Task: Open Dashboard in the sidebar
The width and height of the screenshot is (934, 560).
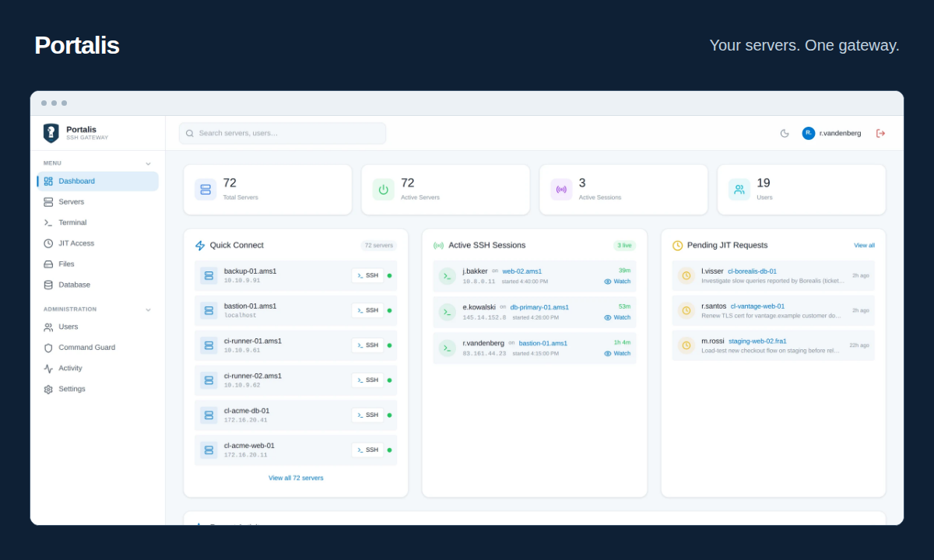Action: coord(98,181)
